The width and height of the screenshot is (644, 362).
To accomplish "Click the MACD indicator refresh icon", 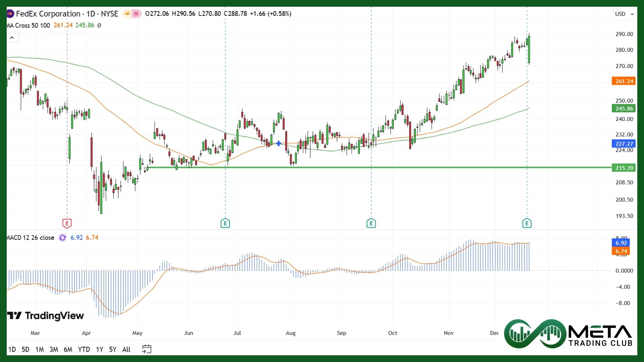I will click(62, 238).
